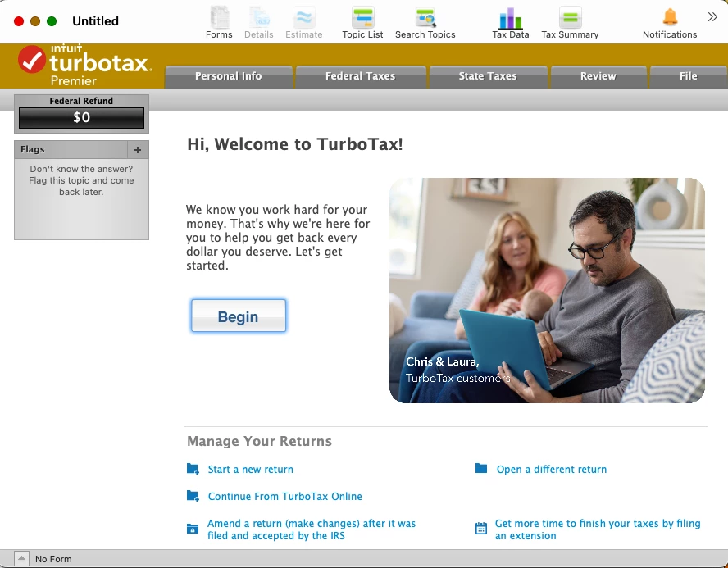This screenshot has width=728, height=568.
Task: Click folder icon beside Start a new return
Action: 193,469
